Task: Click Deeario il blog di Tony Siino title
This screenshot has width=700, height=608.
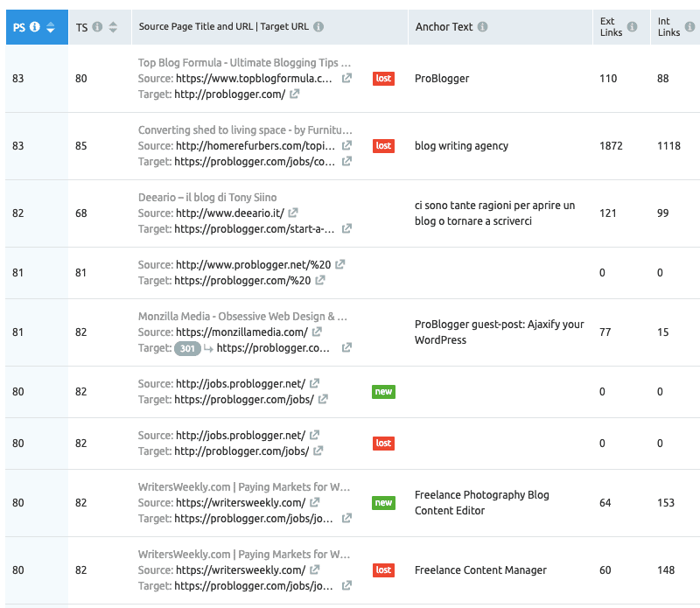Action: point(207,198)
